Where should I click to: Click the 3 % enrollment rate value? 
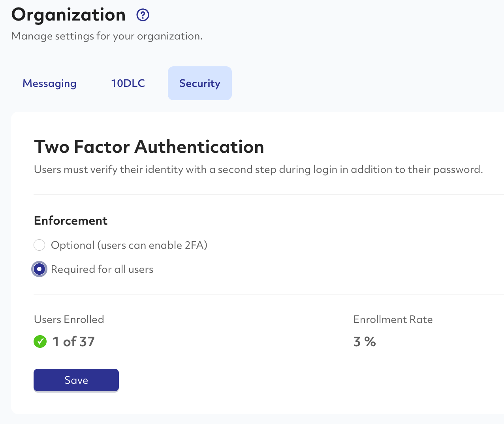[x=365, y=341]
